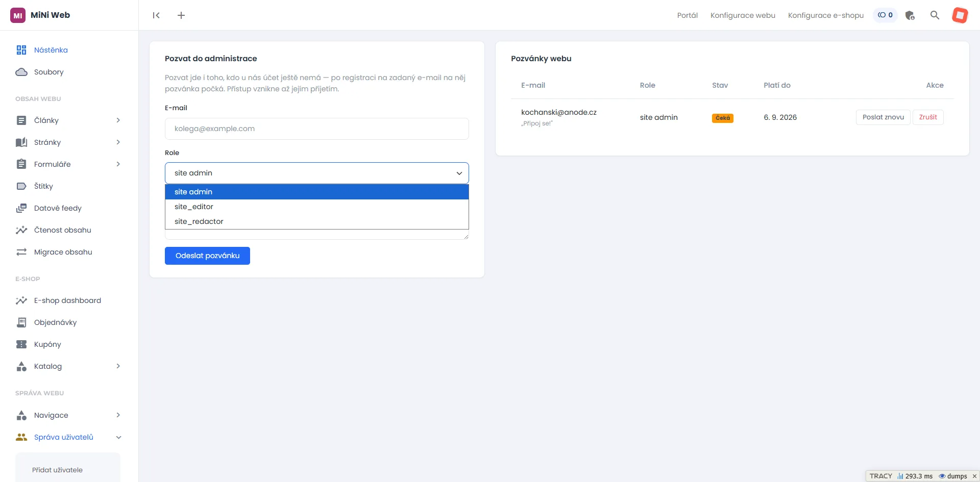Expand the Formuláře submenu chevron
The width and height of the screenshot is (980, 482).
[x=118, y=164]
